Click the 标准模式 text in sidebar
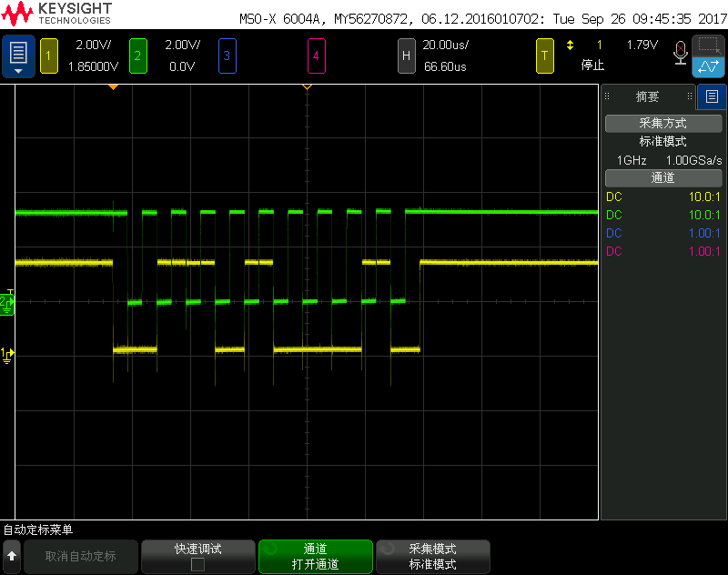 coord(663,141)
